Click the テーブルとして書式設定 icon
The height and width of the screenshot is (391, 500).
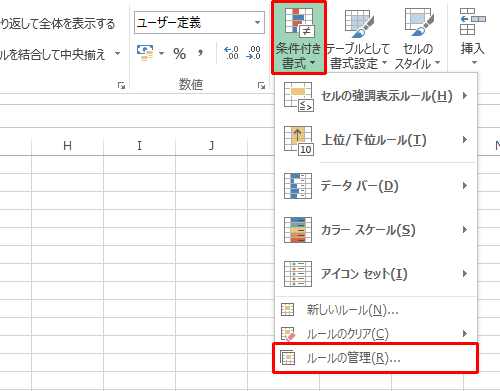(x=359, y=23)
